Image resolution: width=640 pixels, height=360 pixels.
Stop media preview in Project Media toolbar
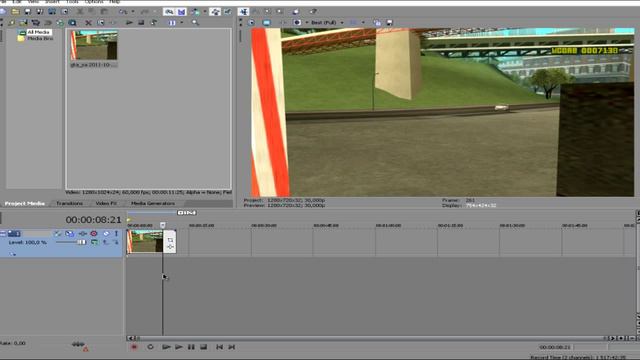pyautogui.click(x=141, y=23)
